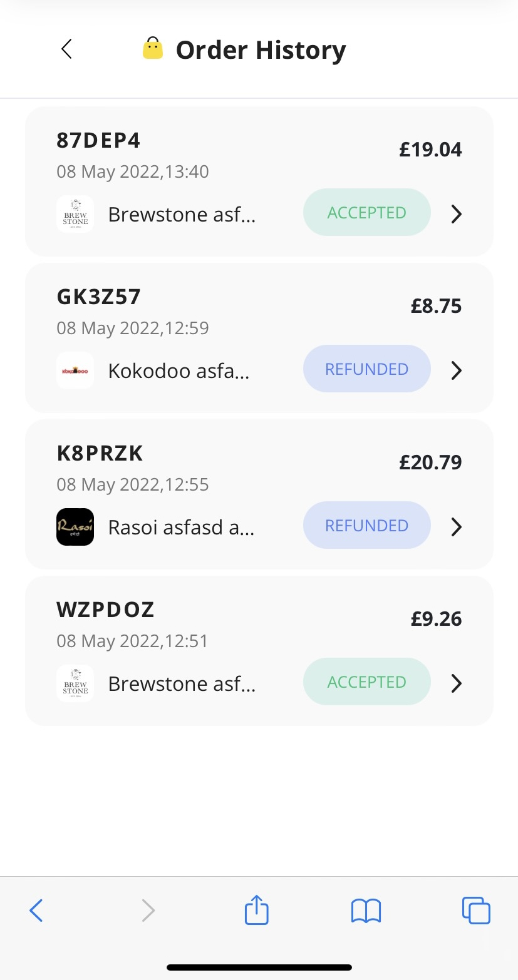
Task: Tap Brewstone logo on order WZPDOZ
Action: [x=75, y=683]
